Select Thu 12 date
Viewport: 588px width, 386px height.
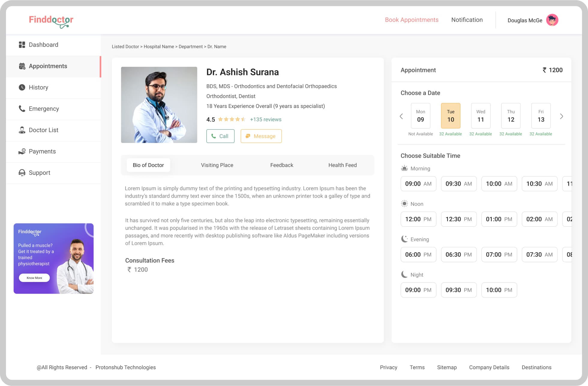[511, 116]
